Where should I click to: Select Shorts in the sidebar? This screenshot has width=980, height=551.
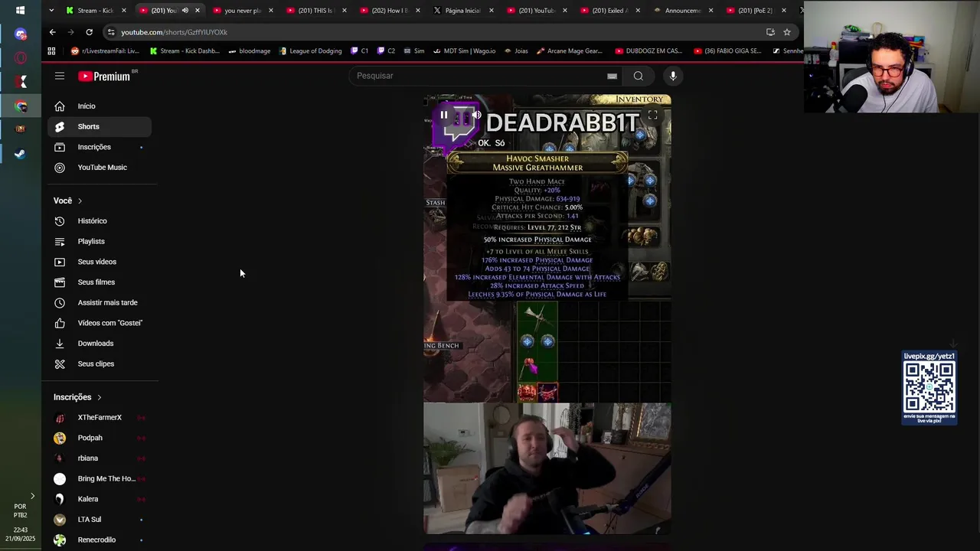pos(100,126)
